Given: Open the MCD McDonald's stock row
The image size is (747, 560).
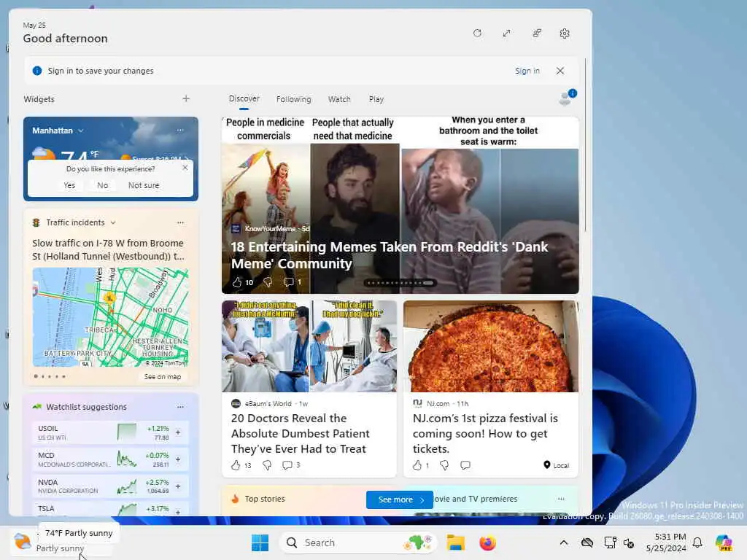Looking at the screenshot, I should (111, 459).
